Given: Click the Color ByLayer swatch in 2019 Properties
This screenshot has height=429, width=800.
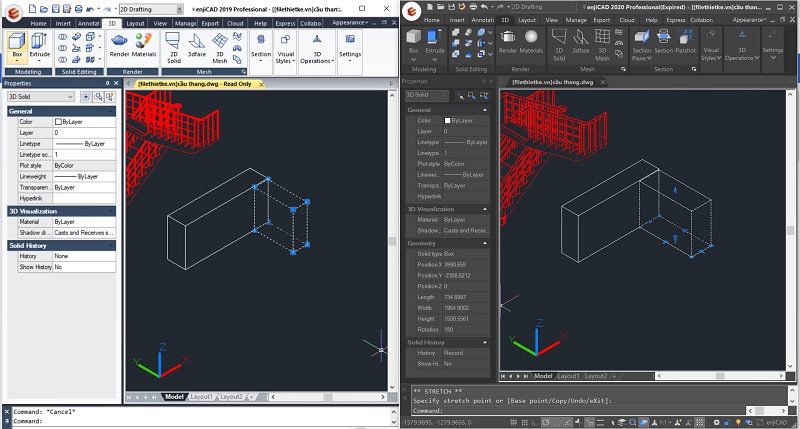Looking at the screenshot, I should tap(58, 122).
